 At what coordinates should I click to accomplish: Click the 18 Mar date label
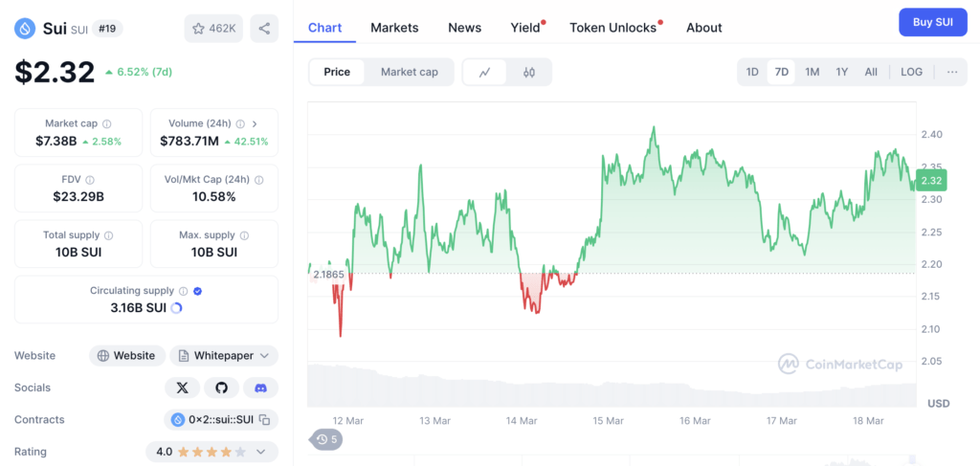coord(869,421)
